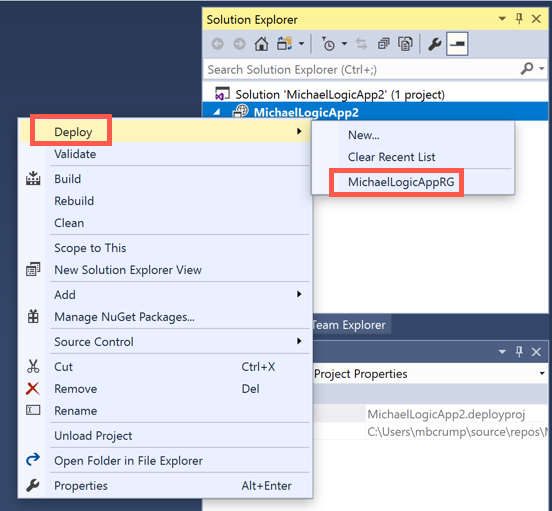Choose Properties from the context menu
This screenshot has height=511, width=552.
(165, 486)
